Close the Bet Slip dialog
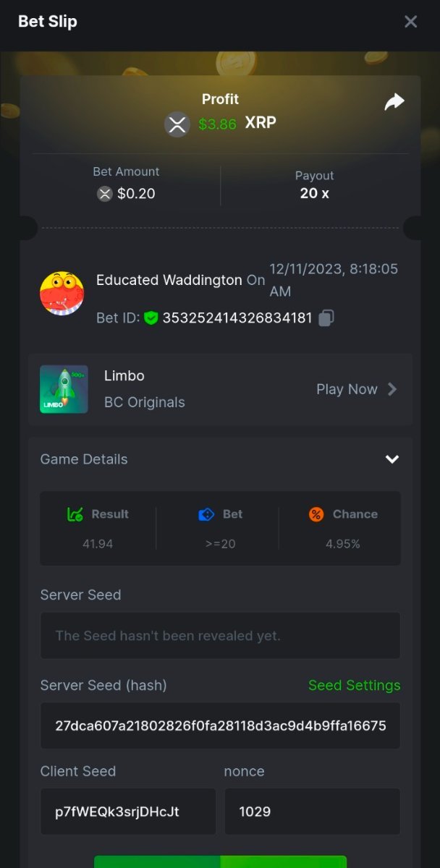This screenshot has width=440, height=868. (x=410, y=22)
